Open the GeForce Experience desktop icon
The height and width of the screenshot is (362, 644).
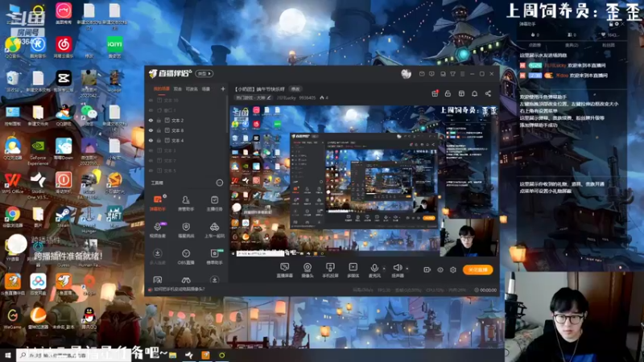pos(38,152)
